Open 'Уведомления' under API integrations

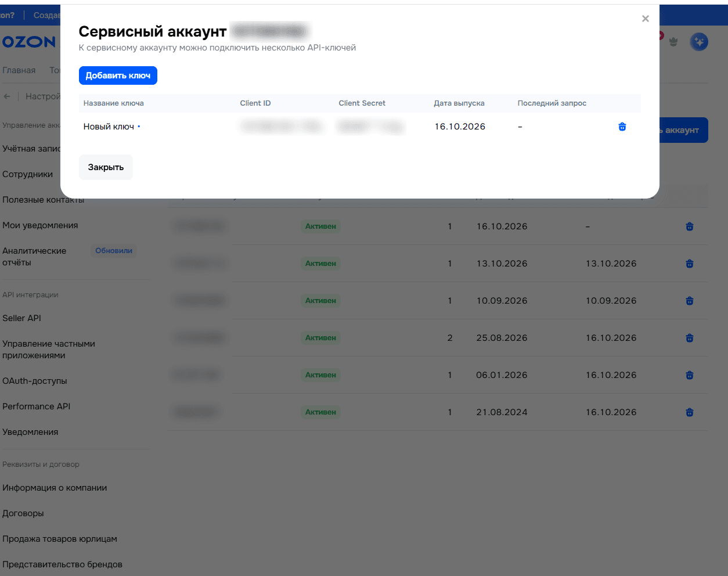[x=30, y=432]
